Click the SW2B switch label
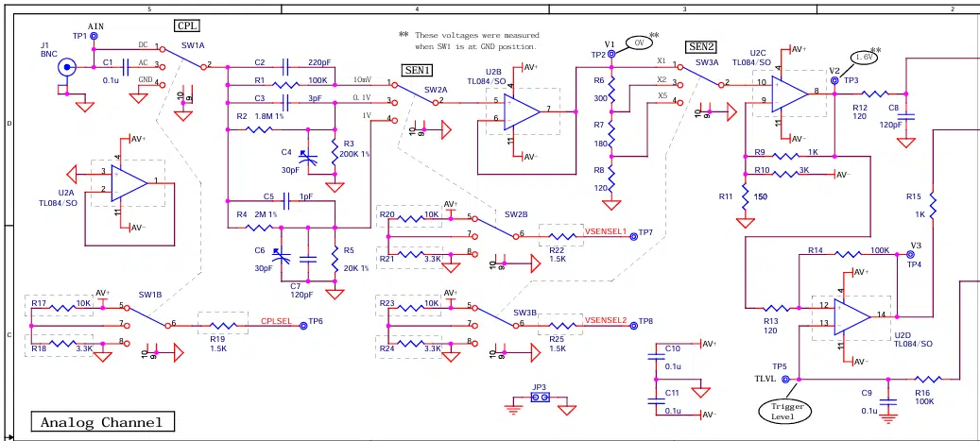 [x=516, y=214]
